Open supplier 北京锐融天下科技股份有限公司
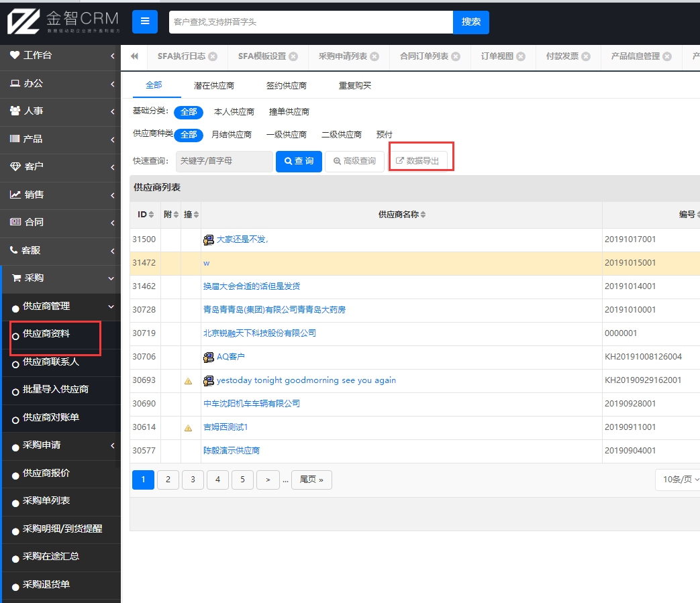Screen dimensions: 700x603 (259, 333)
